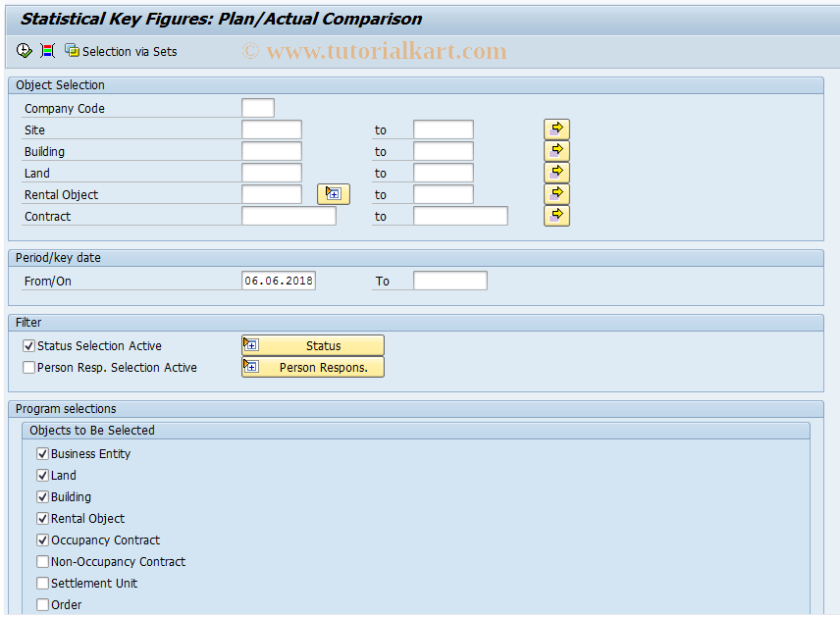
Task: Open Selection via Sets
Action: [121, 51]
